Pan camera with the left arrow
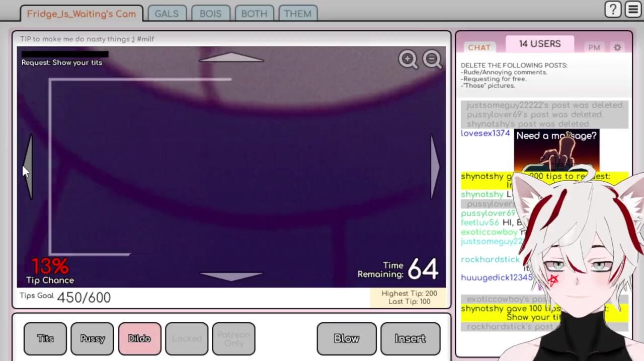Screen dimensions: 644x361 pyautogui.click(x=29, y=167)
